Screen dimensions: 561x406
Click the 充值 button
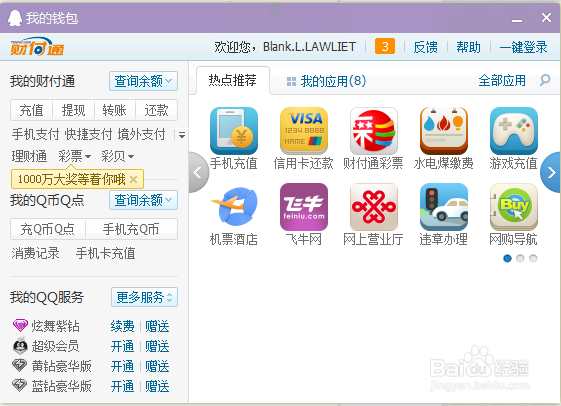[31, 110]
